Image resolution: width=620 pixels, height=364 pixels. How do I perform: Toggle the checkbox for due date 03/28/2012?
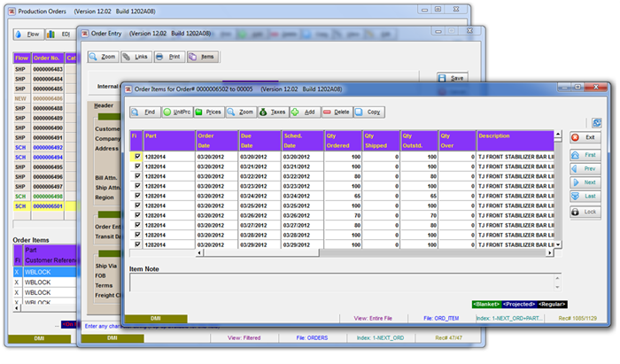(x=137, y=235)
